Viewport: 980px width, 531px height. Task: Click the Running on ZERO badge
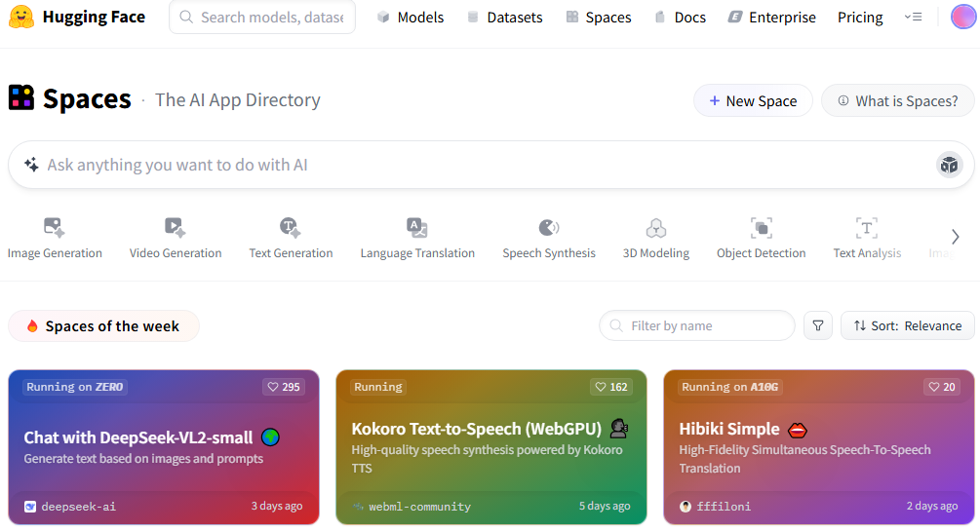click(75, 387)
